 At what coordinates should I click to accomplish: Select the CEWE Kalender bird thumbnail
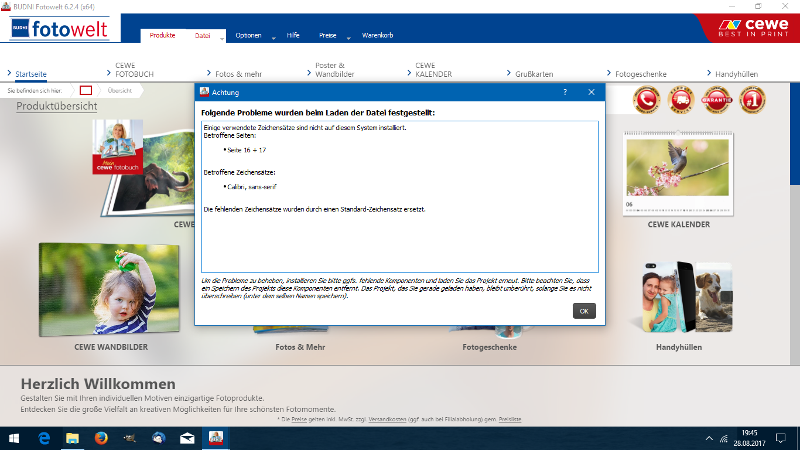coord(678,173)
